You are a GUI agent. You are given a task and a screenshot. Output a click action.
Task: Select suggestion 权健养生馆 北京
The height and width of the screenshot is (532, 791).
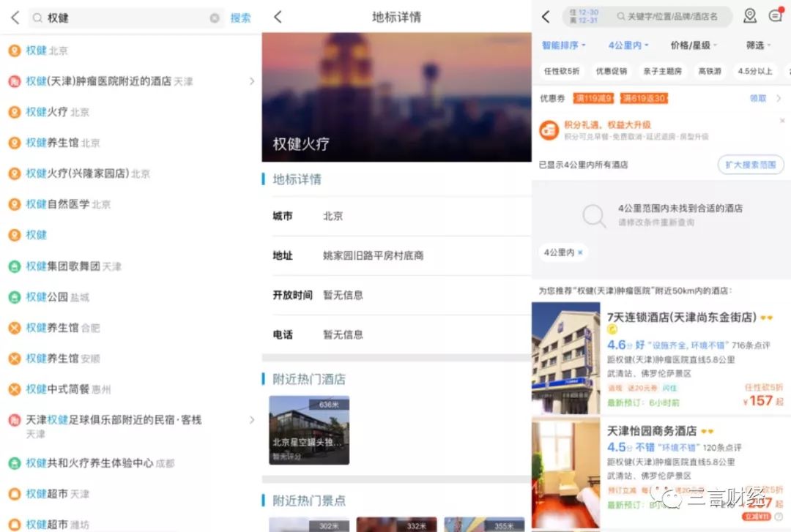(x=62, y=143)
